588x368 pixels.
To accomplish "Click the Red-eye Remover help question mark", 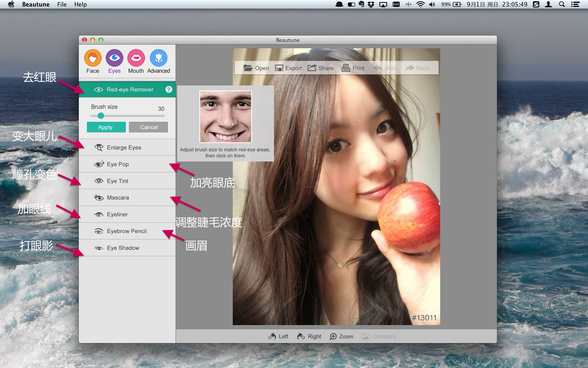I will (169, 89).
